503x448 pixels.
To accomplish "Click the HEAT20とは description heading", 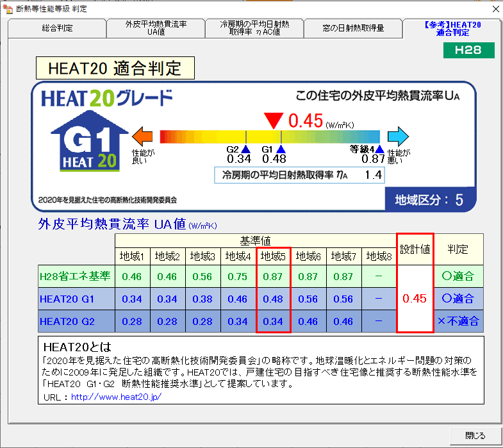I will coord(78,347).
